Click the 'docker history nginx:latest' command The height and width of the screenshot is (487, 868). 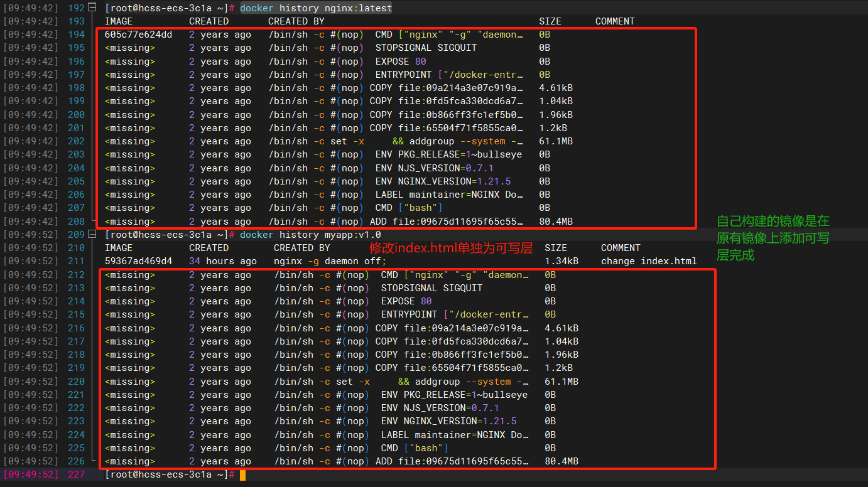pos(316,8)
